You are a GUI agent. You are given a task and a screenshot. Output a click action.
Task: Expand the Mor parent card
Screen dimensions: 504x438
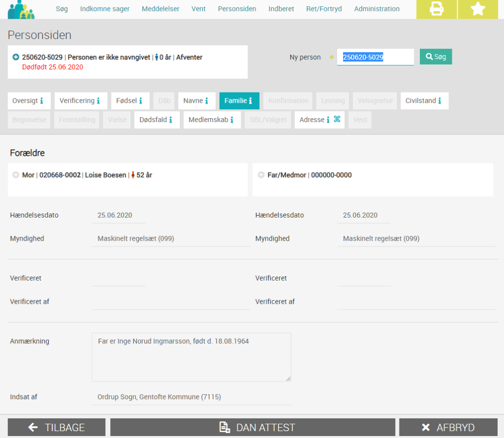[16, 175]
